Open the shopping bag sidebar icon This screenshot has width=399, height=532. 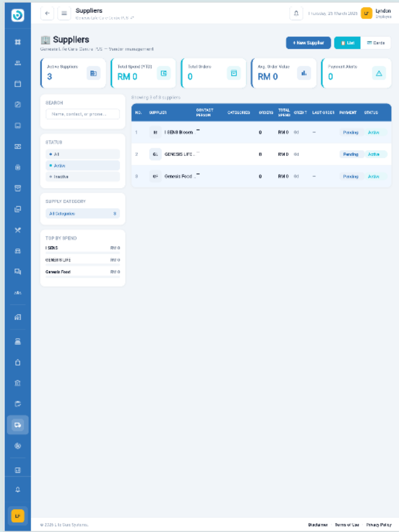tap(18, 362)
